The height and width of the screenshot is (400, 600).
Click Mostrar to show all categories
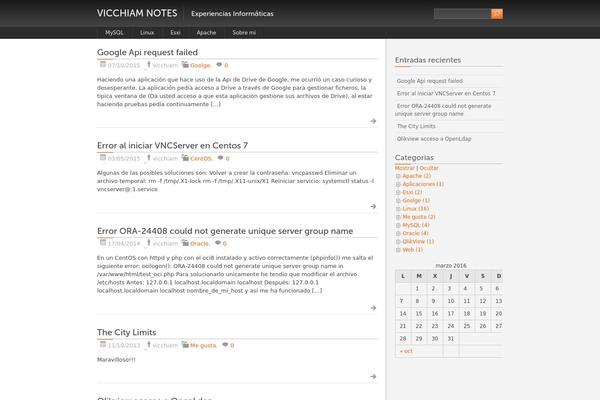tap(404, 168)
